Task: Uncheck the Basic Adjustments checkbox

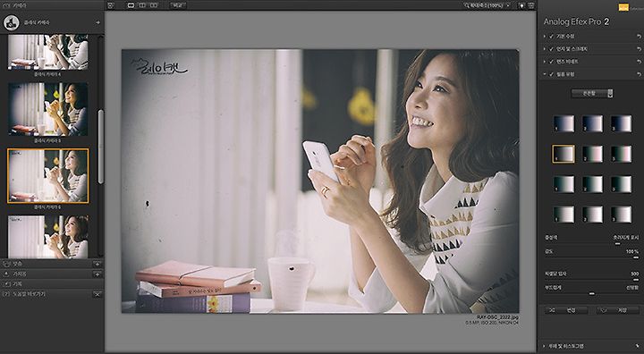Action: pyautogui.click(x=551, y=36)
